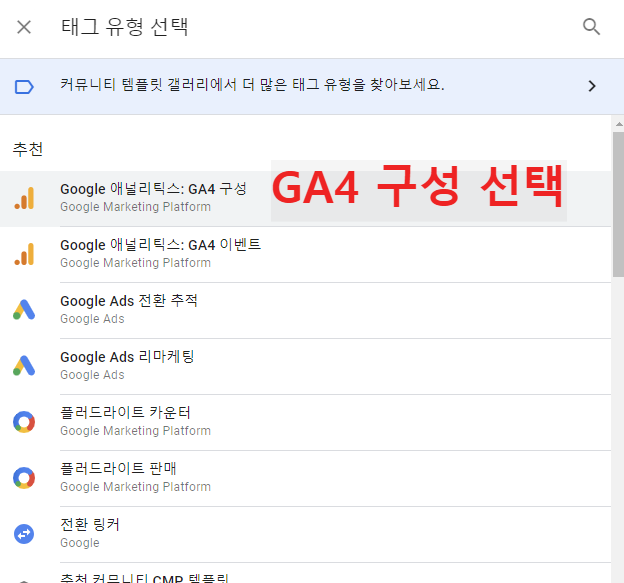The width and height of the screenshot is (624, 583).
Task: Select 플러드라이트 카운터 tag type
Action: pos(305,423)
